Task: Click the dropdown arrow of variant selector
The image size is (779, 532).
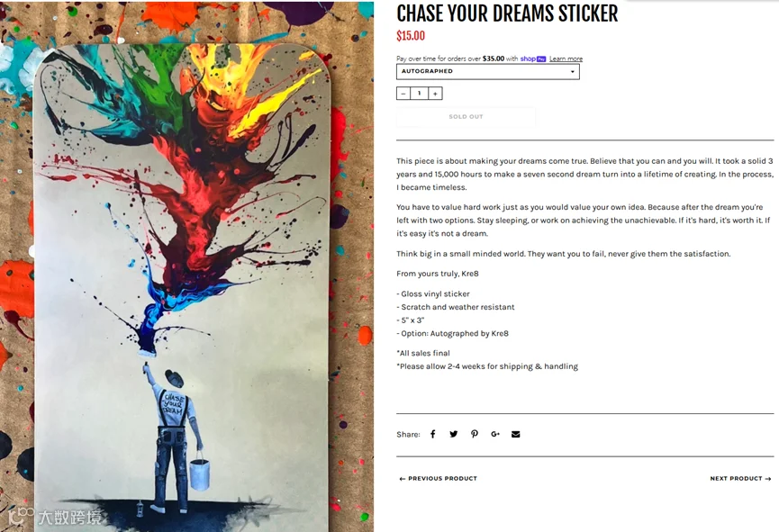Action: 573,72
